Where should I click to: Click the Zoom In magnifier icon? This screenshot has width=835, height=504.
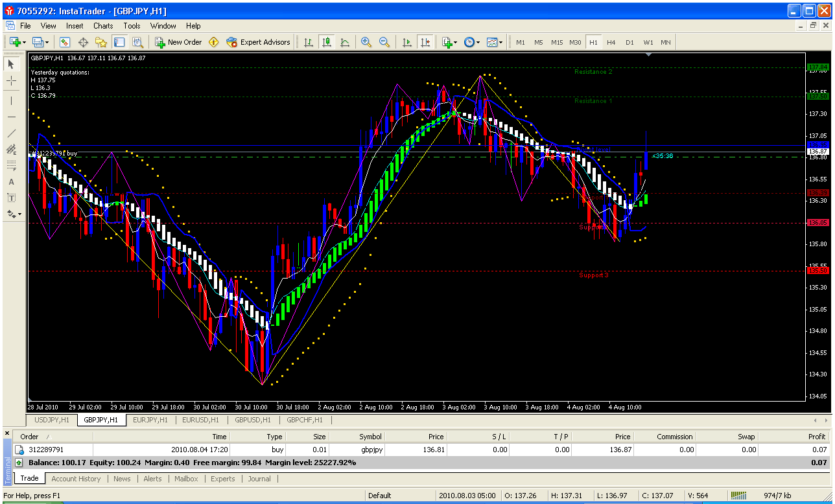366,42
